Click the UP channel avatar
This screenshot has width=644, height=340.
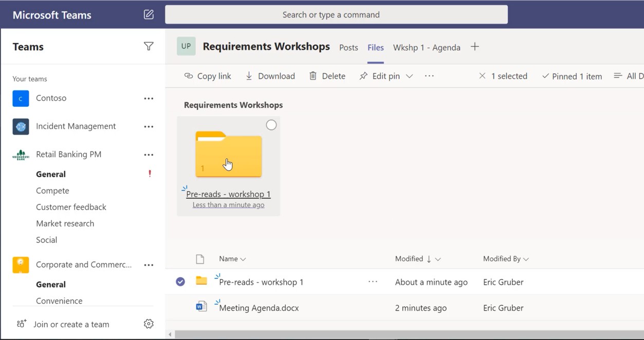(186, 46)
